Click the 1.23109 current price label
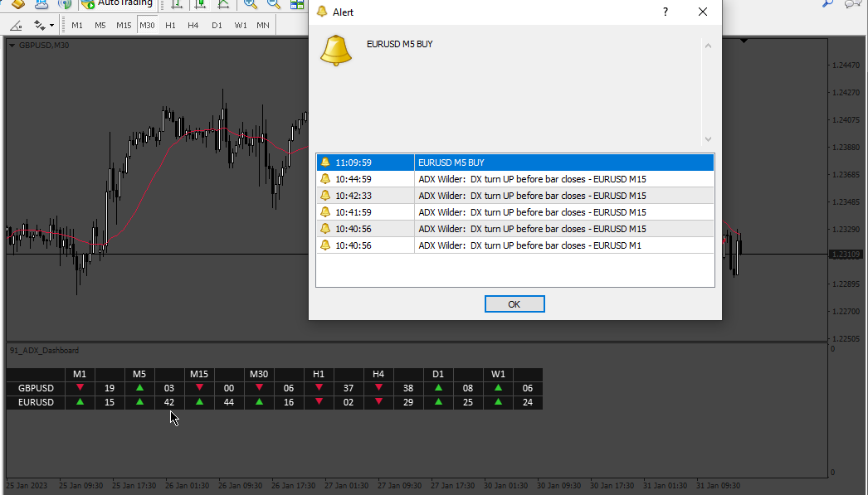Image resolution: width=868 pixels, height=495 pixels. pos(846,255)
